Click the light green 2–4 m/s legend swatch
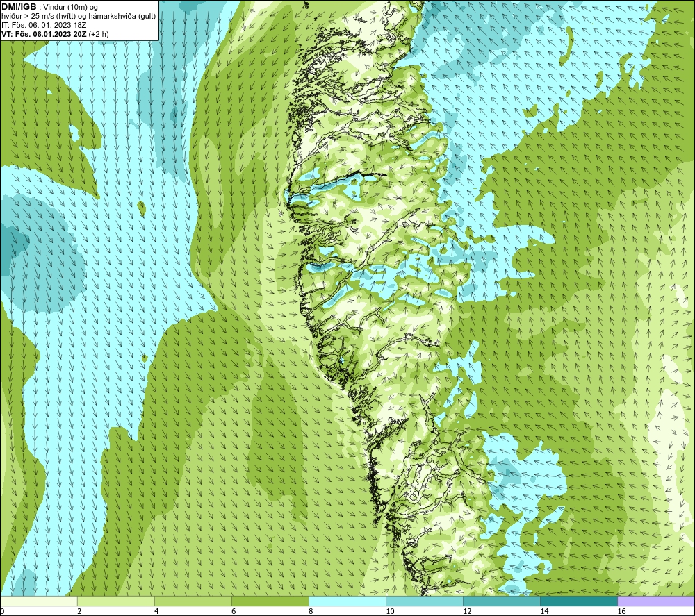Screen dimensions: 695x616 click(116, 601)
